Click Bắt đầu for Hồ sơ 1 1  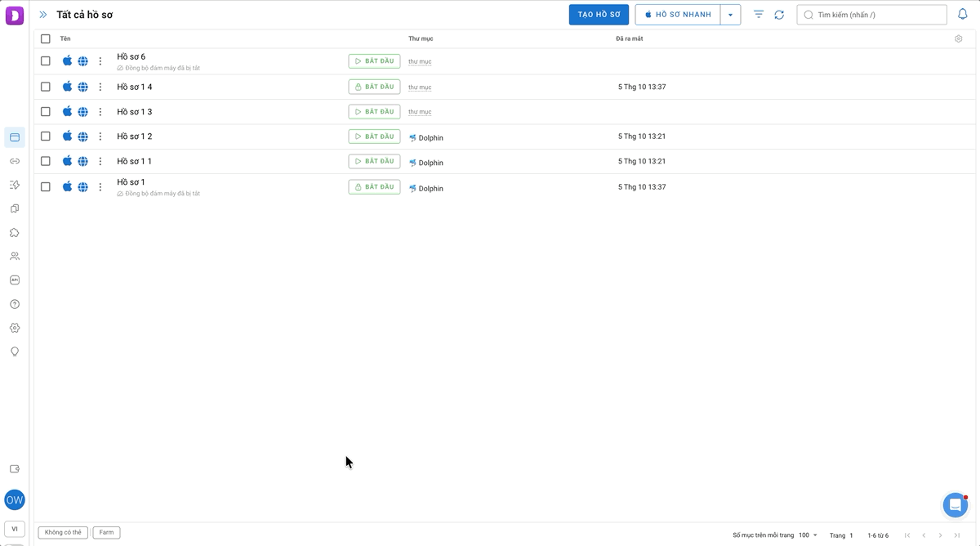coord(374,161)
